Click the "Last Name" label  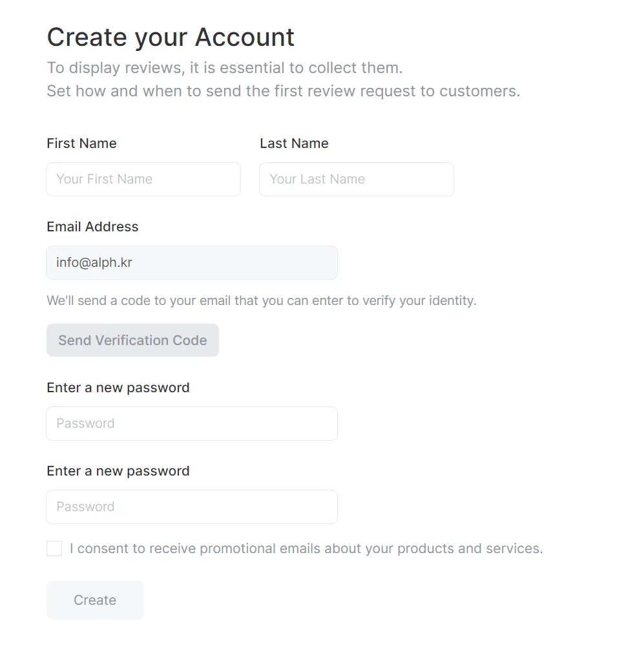[294, 143]
